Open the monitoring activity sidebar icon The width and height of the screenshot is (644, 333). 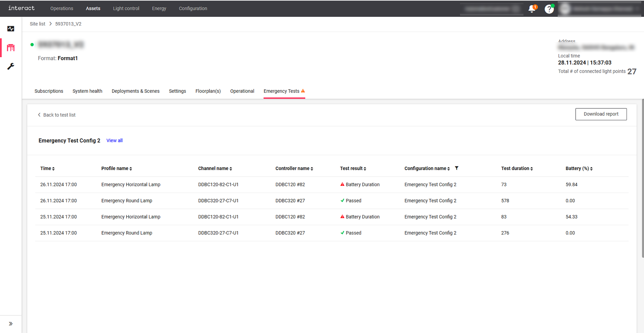coord(11,29)
